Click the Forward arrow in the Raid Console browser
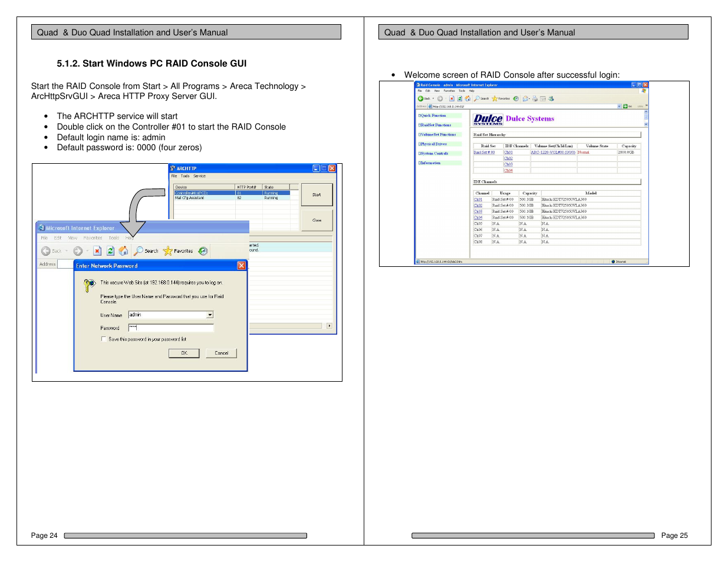The width and height of the screenshot is (728, 562). coord(440,99)
